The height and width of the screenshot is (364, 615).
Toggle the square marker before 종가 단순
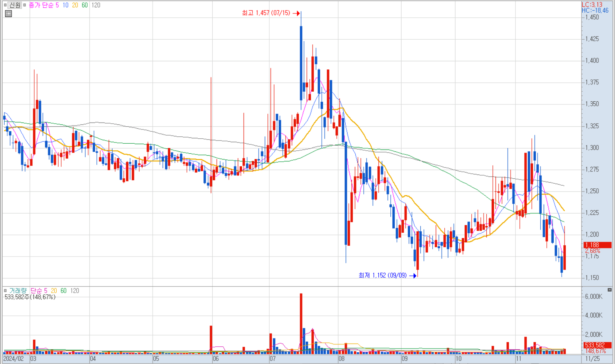[25, 5]
